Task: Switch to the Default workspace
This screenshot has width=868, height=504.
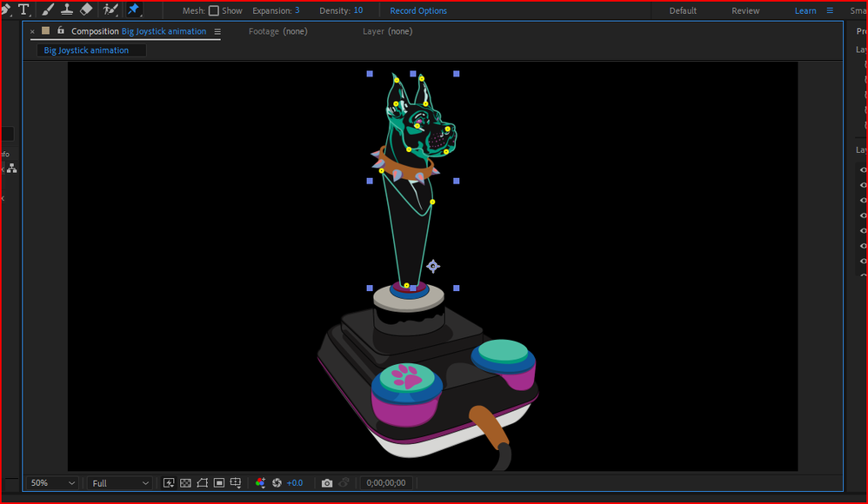Action: [x=683, y=11]
